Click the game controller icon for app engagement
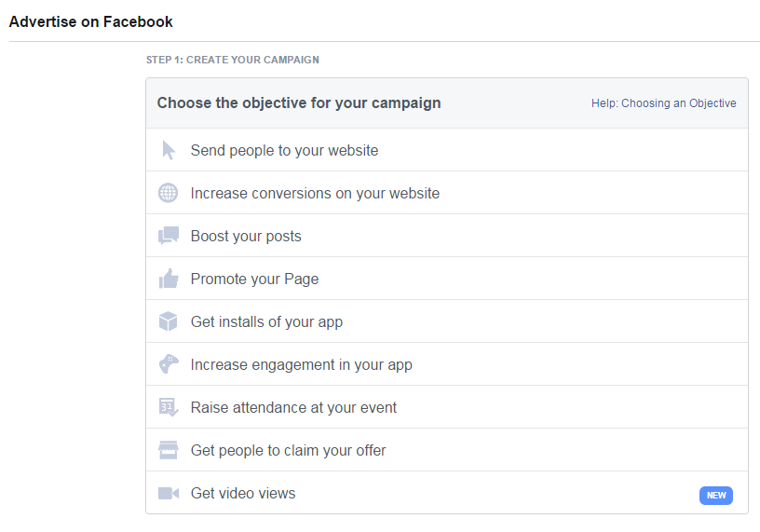The height and width of the screenshot is (532, 760). [x=168, y=364]
